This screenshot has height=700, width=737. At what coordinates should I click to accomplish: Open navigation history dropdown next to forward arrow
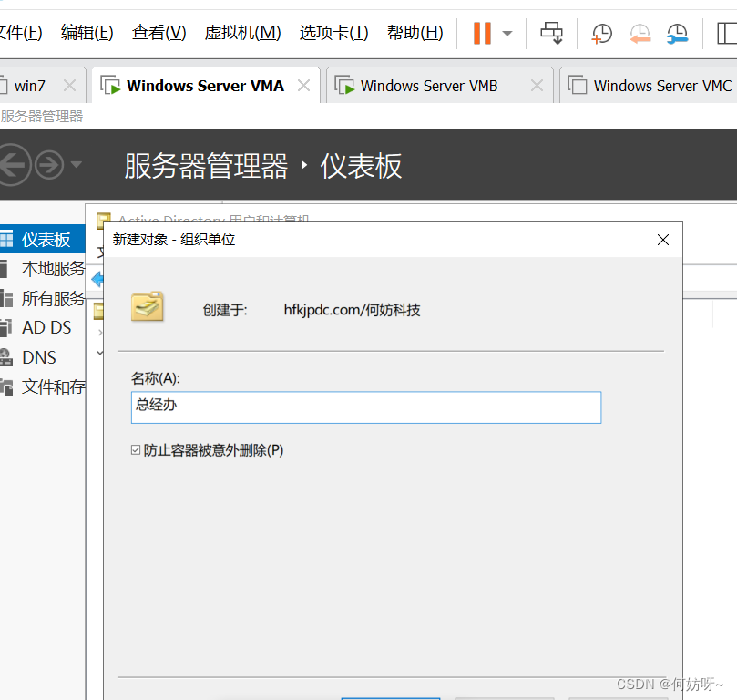click(x=76, y=165)
